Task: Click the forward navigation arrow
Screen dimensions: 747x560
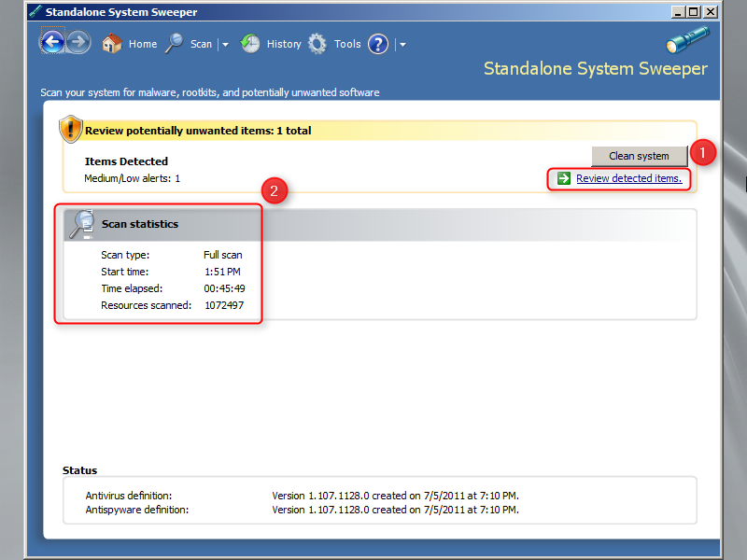Action: (x=78, y=42)
